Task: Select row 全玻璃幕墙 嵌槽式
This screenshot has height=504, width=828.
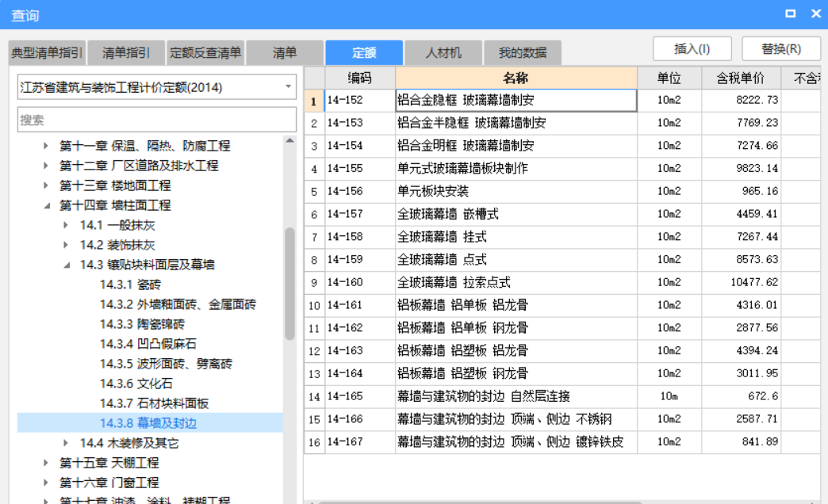Action: point(516,214)
